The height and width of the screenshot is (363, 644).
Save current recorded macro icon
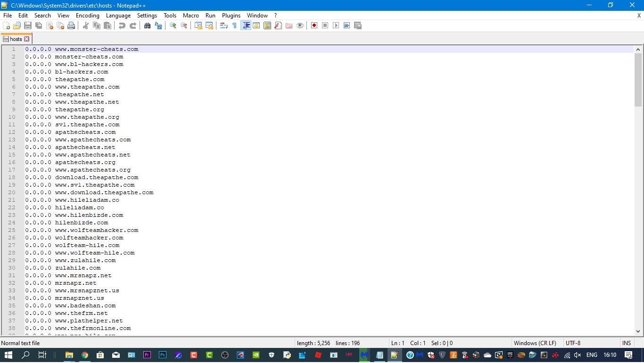point(358,25)
